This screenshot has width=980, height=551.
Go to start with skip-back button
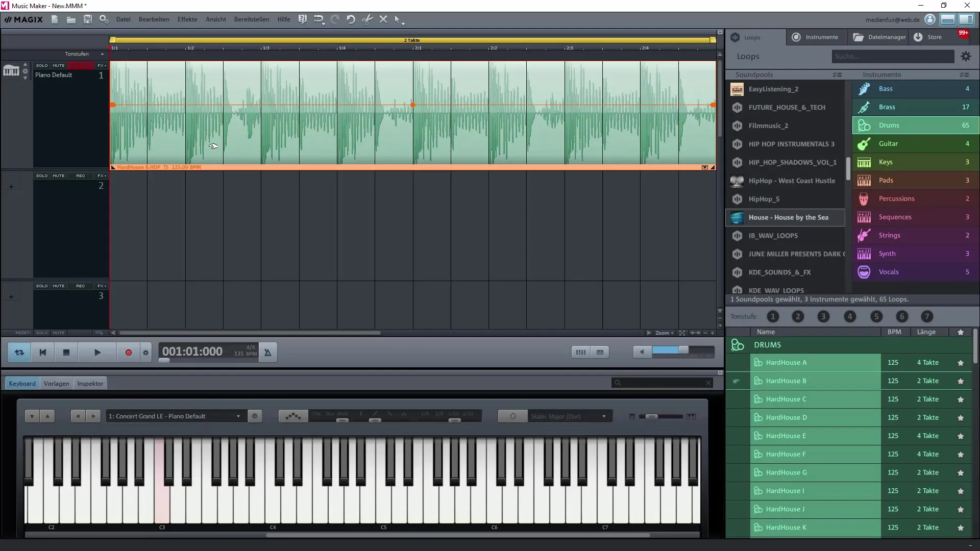[43, 353]
